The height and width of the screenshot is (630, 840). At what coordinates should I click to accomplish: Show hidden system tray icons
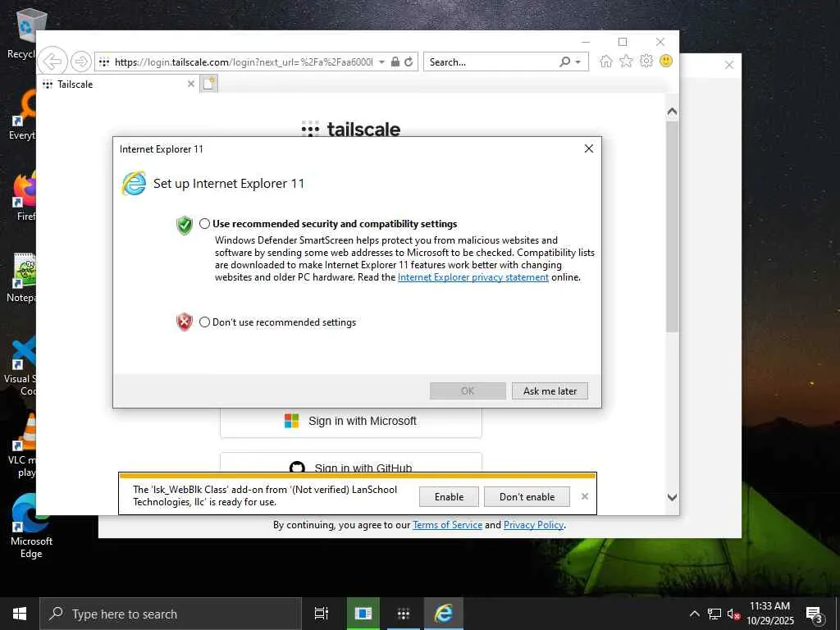pos(694,614)
